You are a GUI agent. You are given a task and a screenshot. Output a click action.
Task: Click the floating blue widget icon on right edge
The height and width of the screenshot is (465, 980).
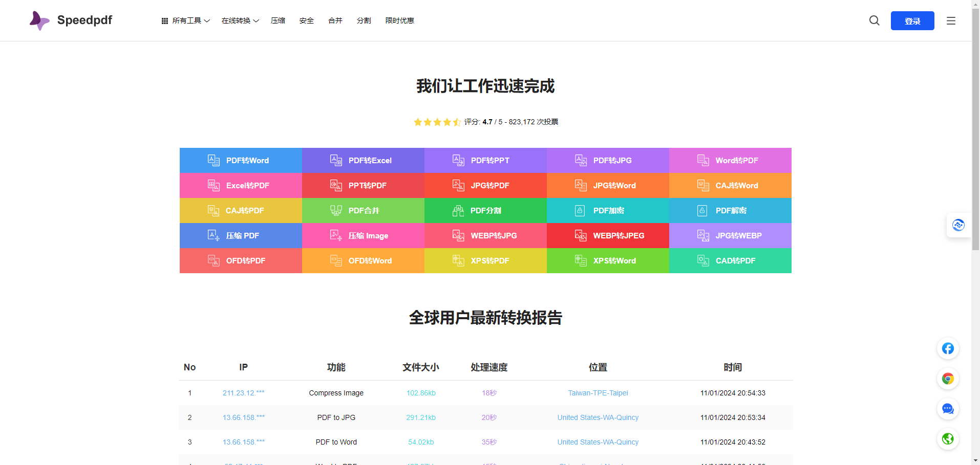958,225
